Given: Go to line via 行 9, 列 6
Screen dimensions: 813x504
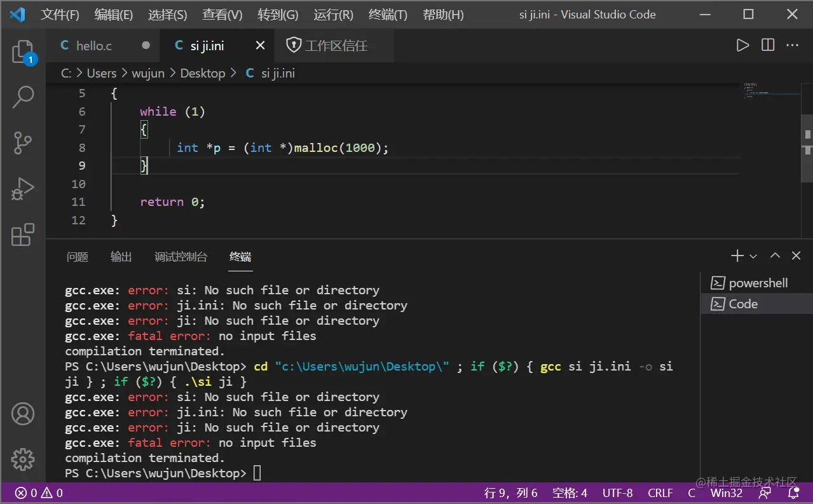Looking at the screenshot, I should [x=511, y=493].
